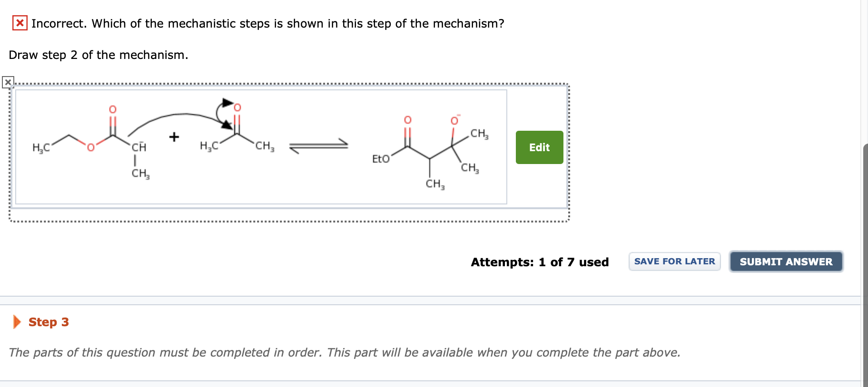Click SUBMIT ANSWER
The image size is (868, 387).
[786, 261]
